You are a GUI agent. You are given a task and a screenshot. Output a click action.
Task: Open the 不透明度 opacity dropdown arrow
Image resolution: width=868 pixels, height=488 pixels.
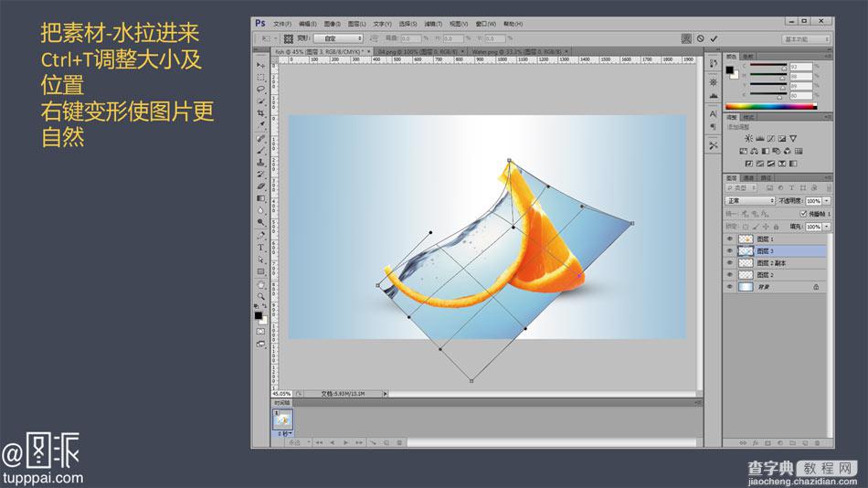pos(827,200)
